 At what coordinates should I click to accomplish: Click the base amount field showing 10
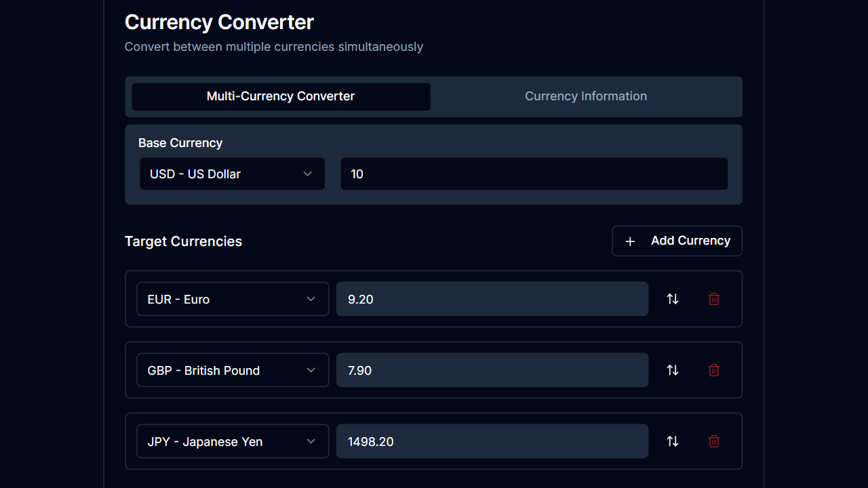(534, 174)
